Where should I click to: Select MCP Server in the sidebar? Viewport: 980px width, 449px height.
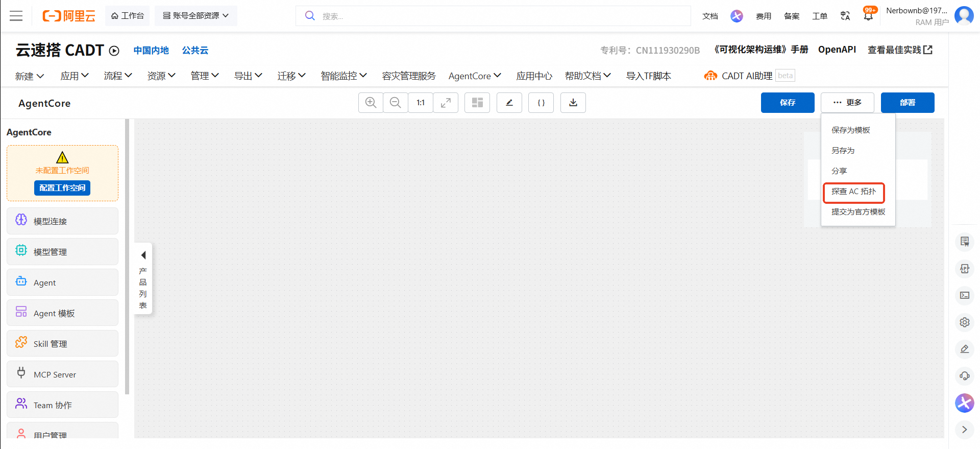pyautogui.click(x=62, y=374)
